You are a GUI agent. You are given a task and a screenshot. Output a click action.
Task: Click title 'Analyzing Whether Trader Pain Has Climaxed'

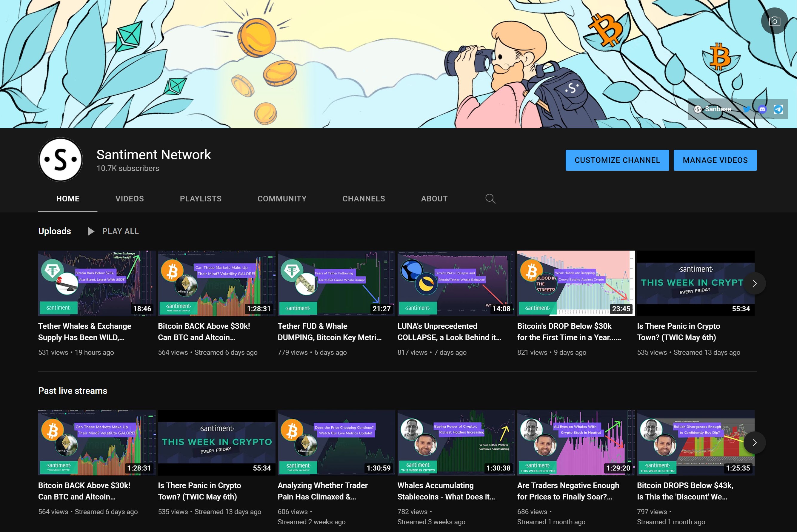pos(323,491)
